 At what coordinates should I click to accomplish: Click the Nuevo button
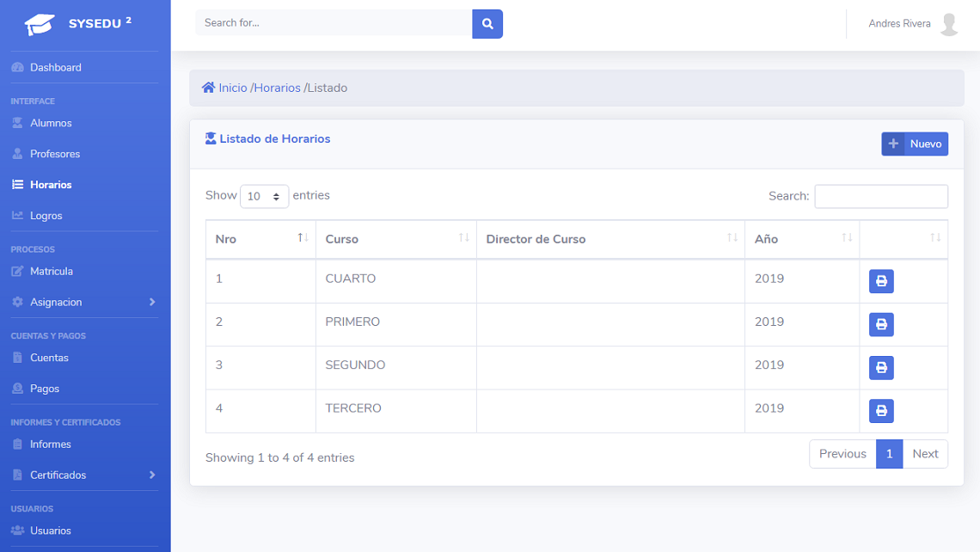pyautogui.click(x=915, y=144)
